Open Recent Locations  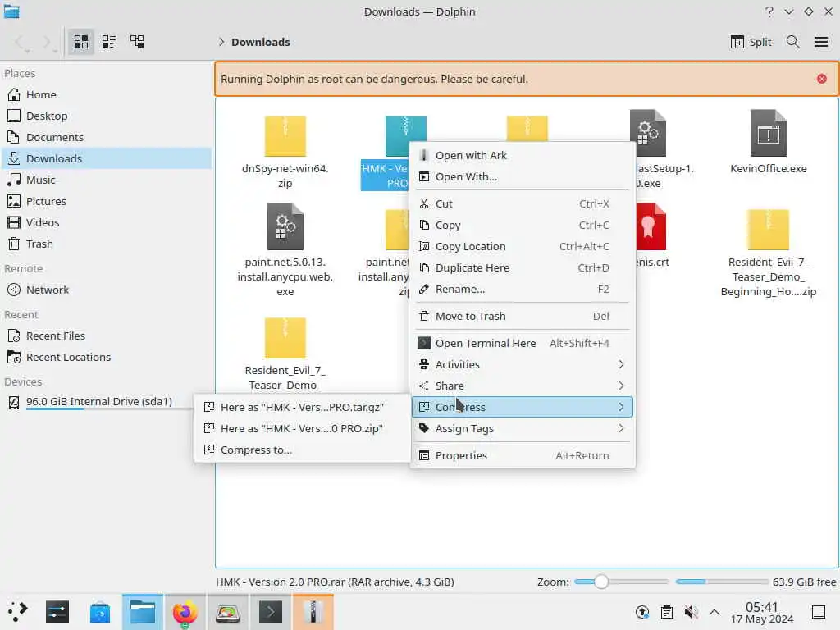click(106, 358)
